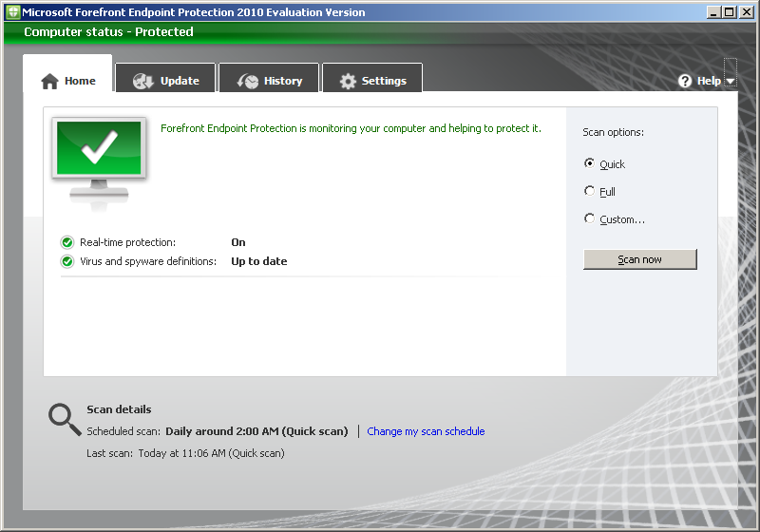Viewport: 760px width, 532px height.
Task: Click the gear icon on Settings tab
Action: pos(348,82)
